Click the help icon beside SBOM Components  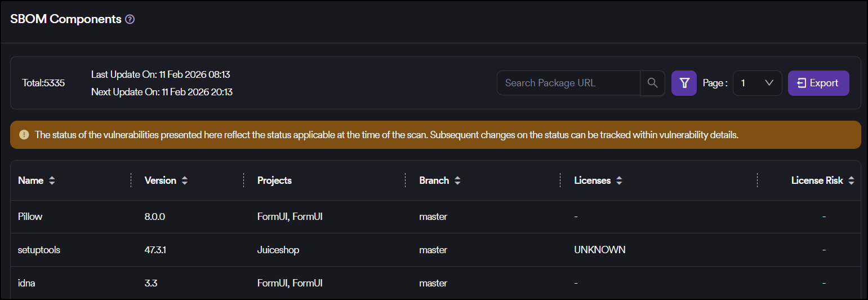(x=130, y=19)
